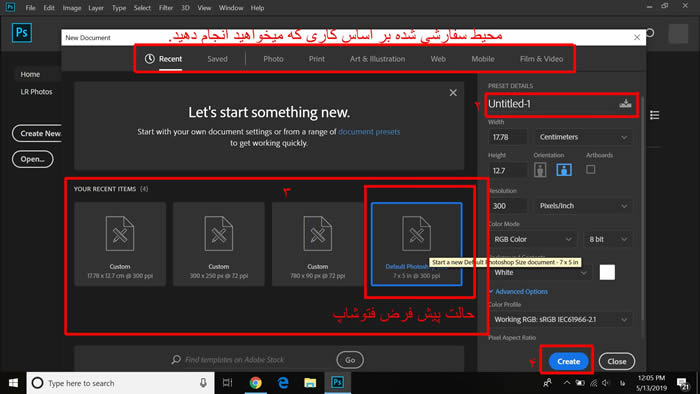Open the Filter menu
The image size is (700, 394).
click(166, 8)
